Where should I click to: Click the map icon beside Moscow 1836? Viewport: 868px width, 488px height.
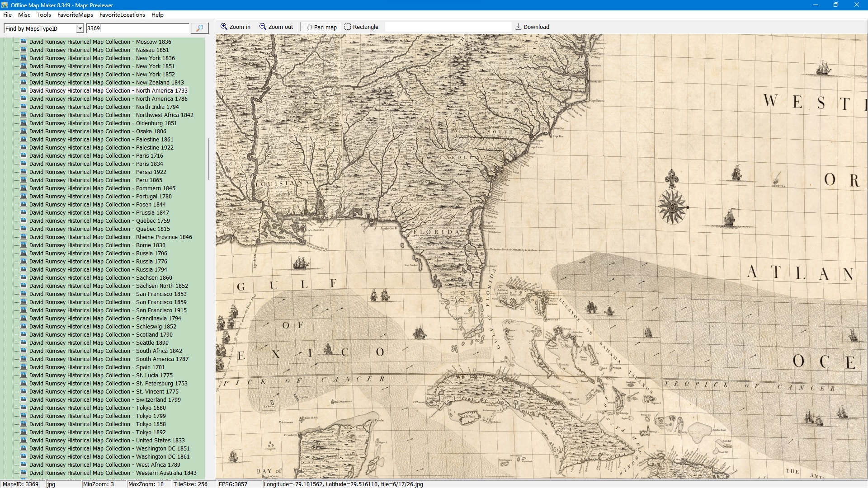[24, 42]
